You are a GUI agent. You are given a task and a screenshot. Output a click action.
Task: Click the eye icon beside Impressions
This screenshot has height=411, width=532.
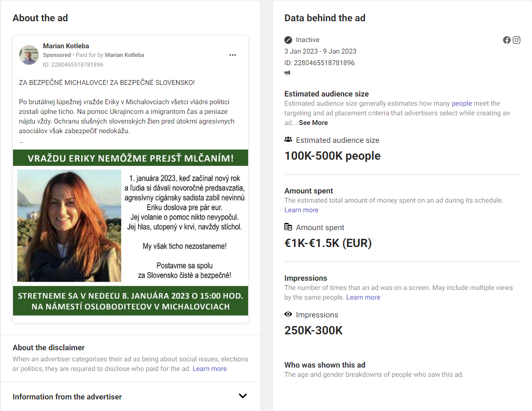(288, 315)
